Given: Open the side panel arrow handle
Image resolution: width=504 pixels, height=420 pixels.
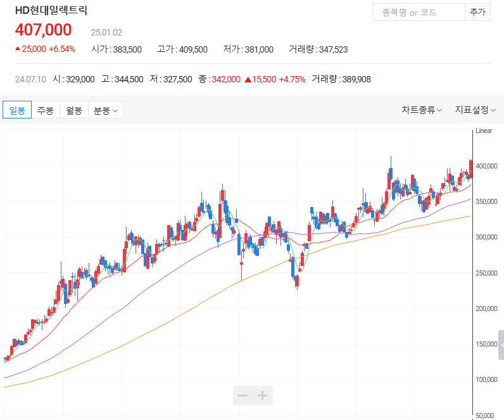Looking at the screenshot, I should pos(501,345).
